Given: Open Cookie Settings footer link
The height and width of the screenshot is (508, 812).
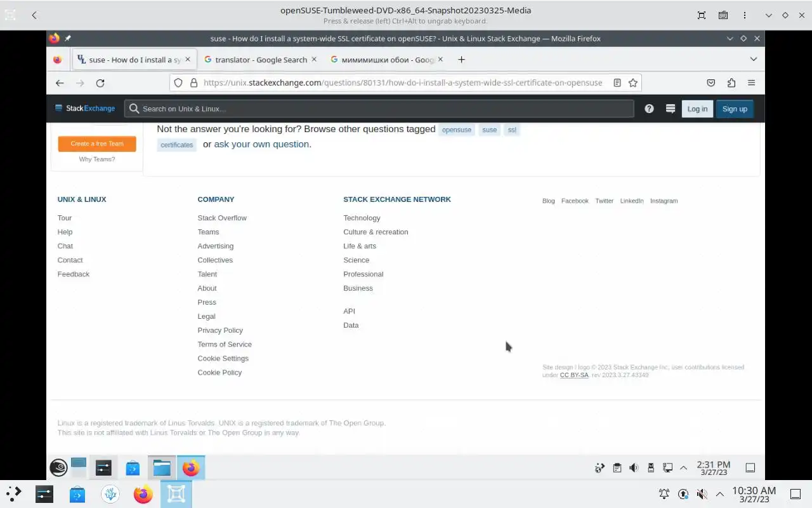Looking at the screenshot, I should tap(223, 358).
